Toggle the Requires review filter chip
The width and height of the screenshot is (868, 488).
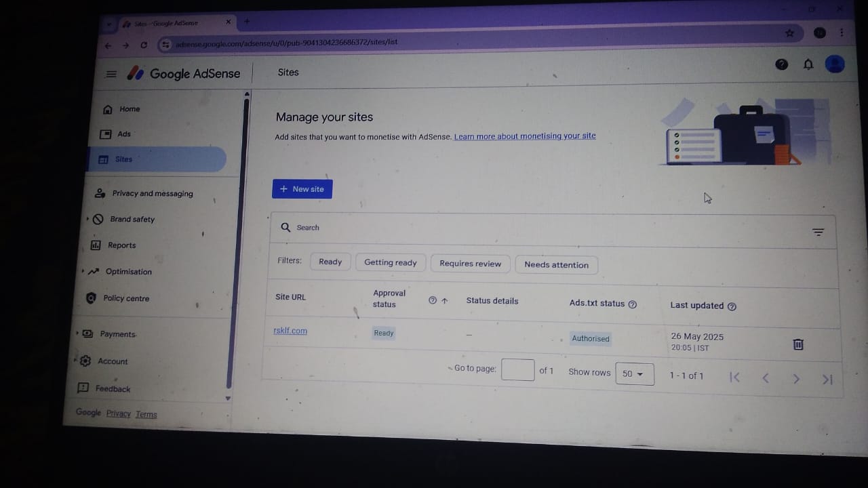pyautogui.click(x=470, y=264)
